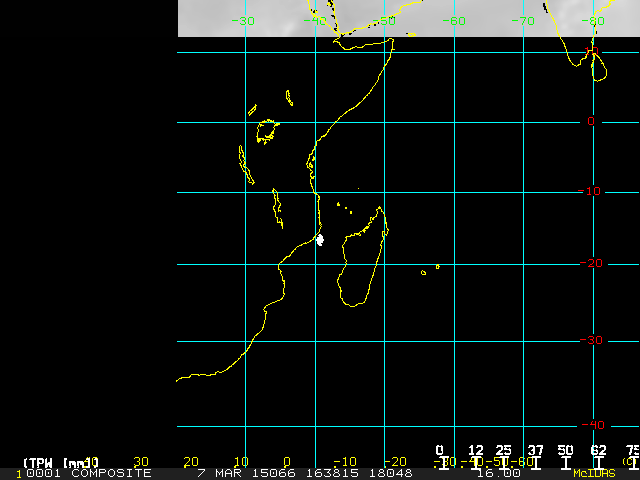The width and height of the screenshot is (640, 480).
Task: Click the Lake Victoria outline
Action: 266,130
